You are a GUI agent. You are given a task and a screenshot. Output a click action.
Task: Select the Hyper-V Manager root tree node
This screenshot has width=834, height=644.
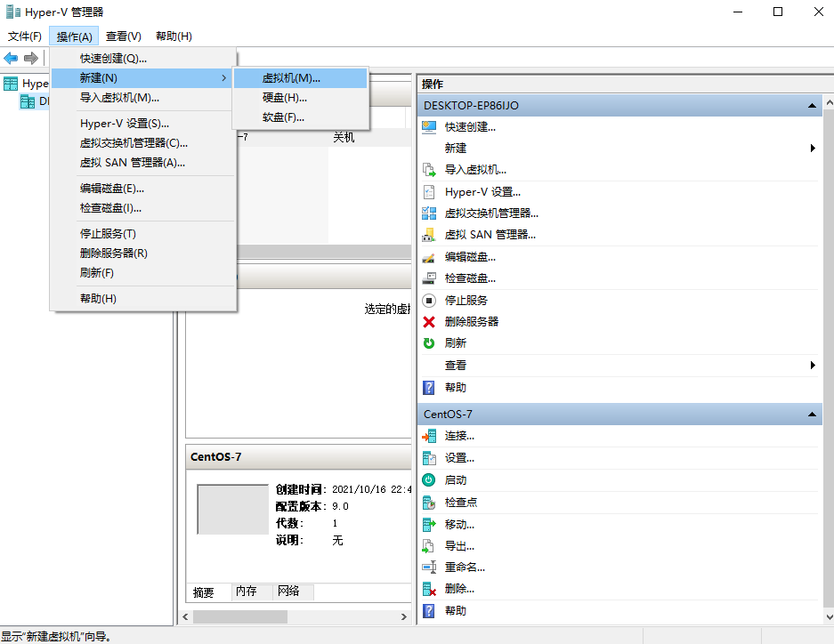click(27, 84)
